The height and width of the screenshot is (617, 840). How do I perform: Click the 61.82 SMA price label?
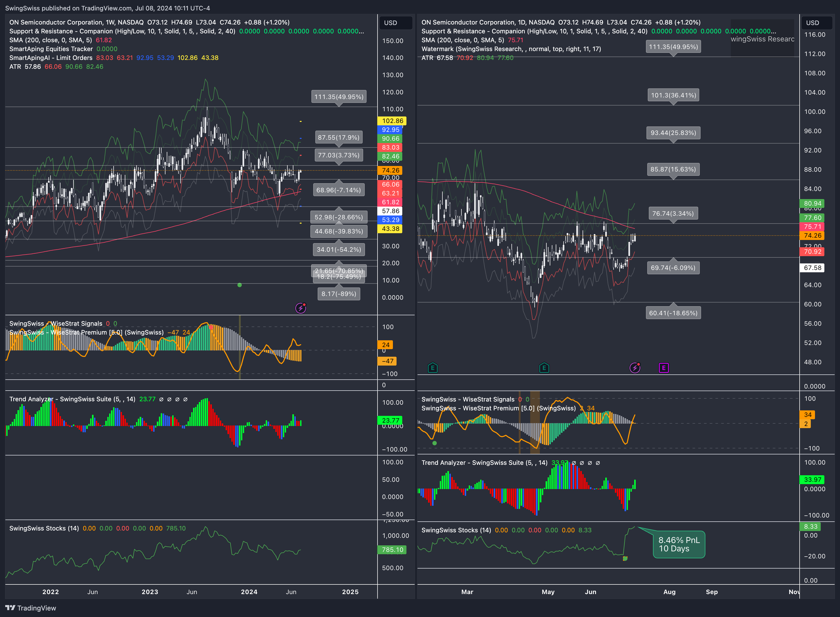click(390, 202)
